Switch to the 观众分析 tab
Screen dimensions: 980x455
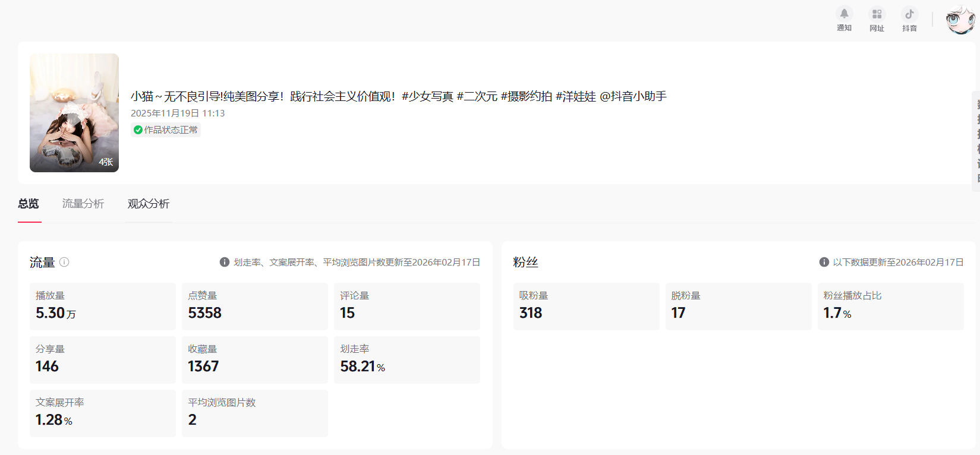click(149, 204)
